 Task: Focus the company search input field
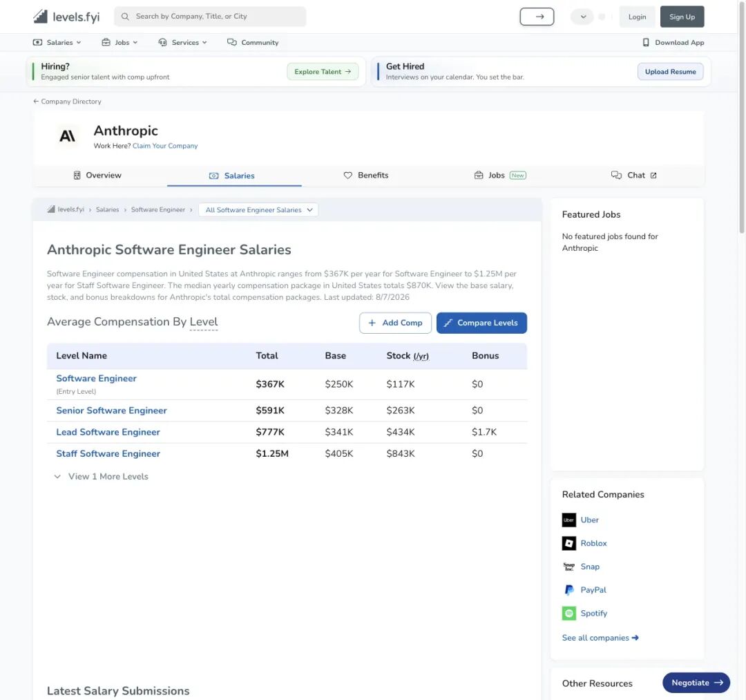(210, 17)
